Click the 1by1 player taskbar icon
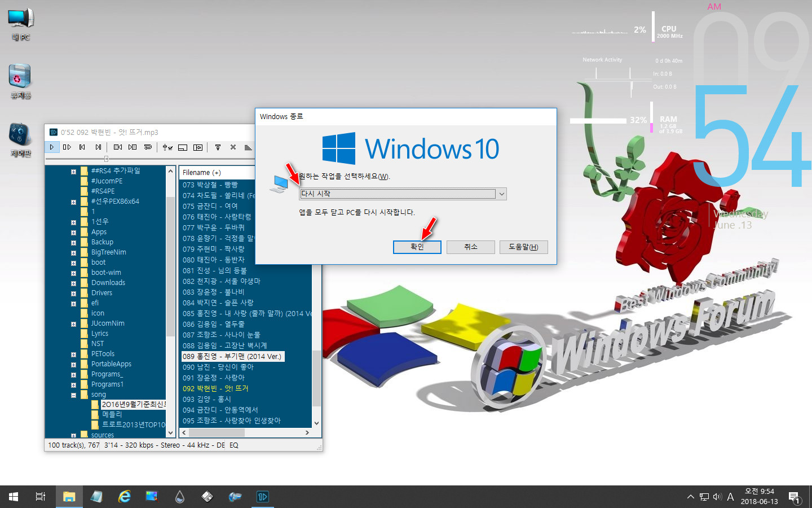This screenshot has width=812, height=508. pos(263,497)
